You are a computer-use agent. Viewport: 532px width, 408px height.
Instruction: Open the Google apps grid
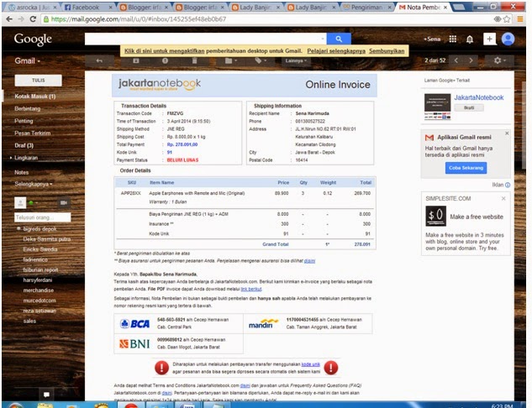(x=453, y=39)
